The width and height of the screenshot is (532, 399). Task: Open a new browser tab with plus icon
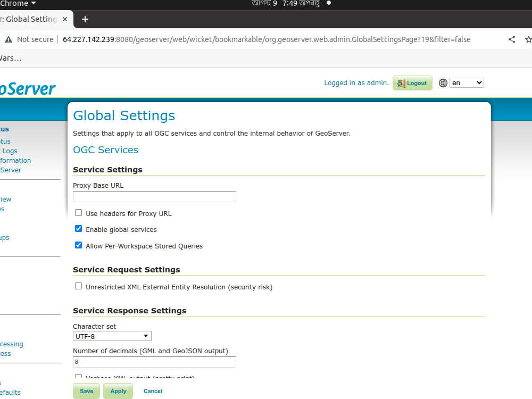[85, 19]
